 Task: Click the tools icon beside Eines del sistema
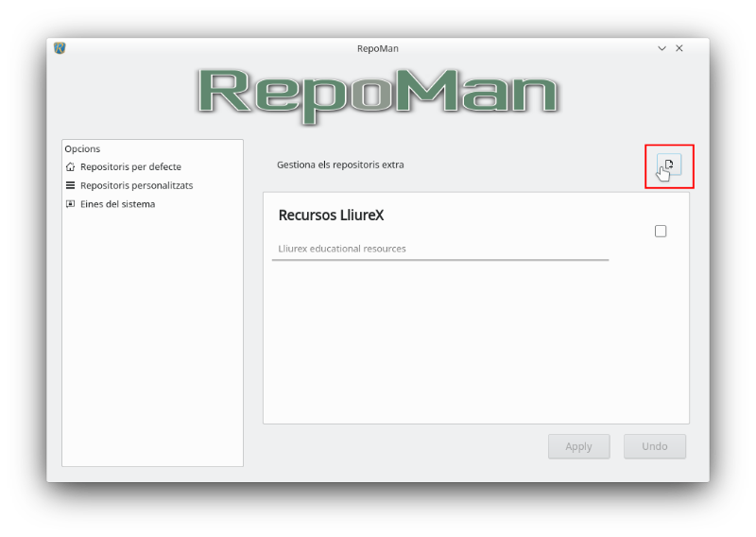click(70, 204)
